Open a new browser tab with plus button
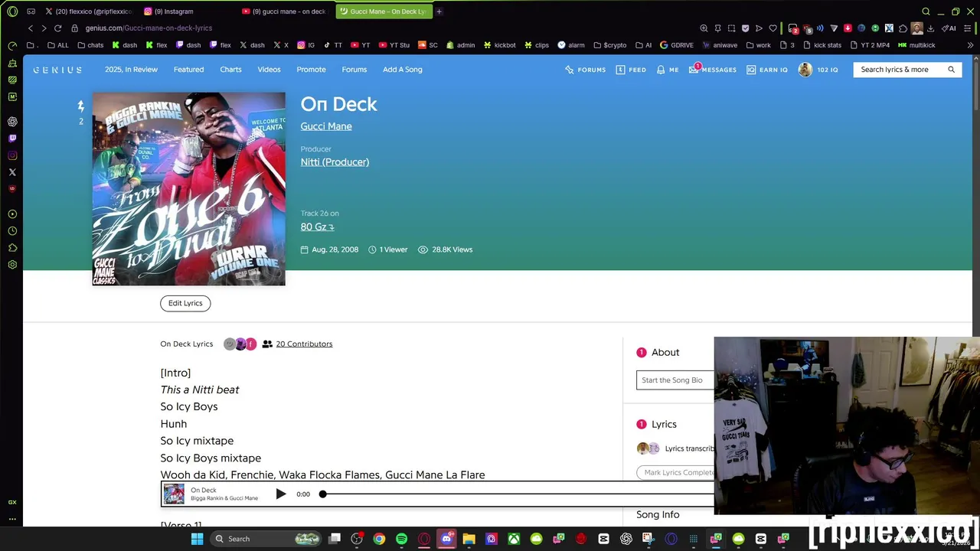 (x=439, y=11)
